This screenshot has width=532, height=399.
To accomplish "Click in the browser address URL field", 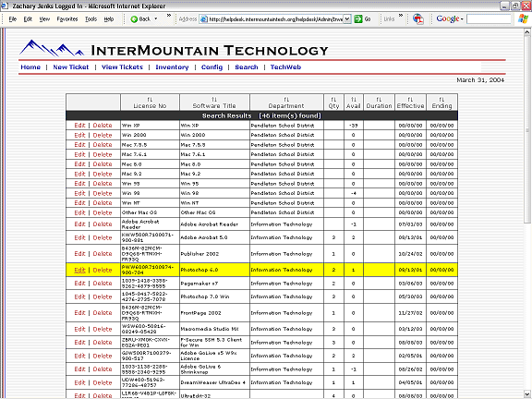I will [x=275, y=19].
